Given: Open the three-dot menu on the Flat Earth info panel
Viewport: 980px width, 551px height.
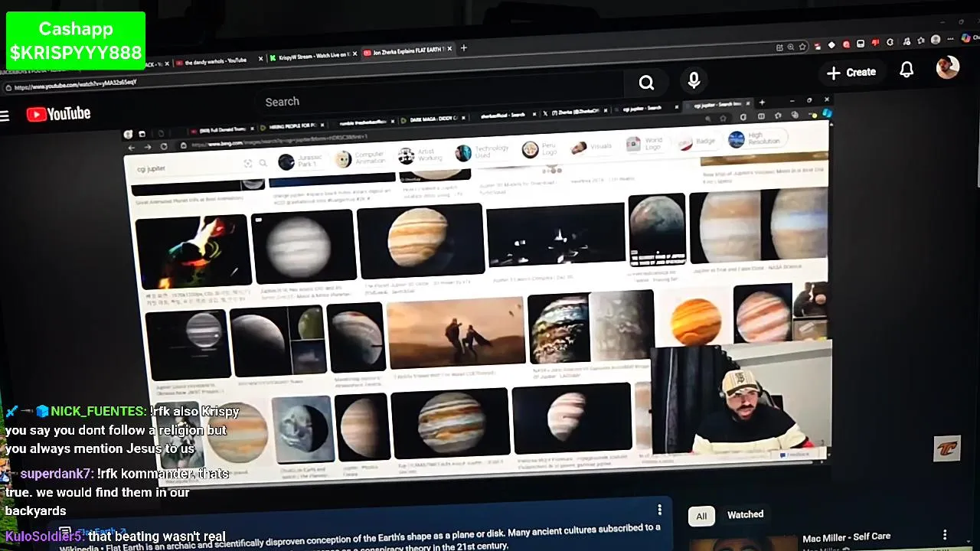Looking at the screenshot, I should point(659,510).
